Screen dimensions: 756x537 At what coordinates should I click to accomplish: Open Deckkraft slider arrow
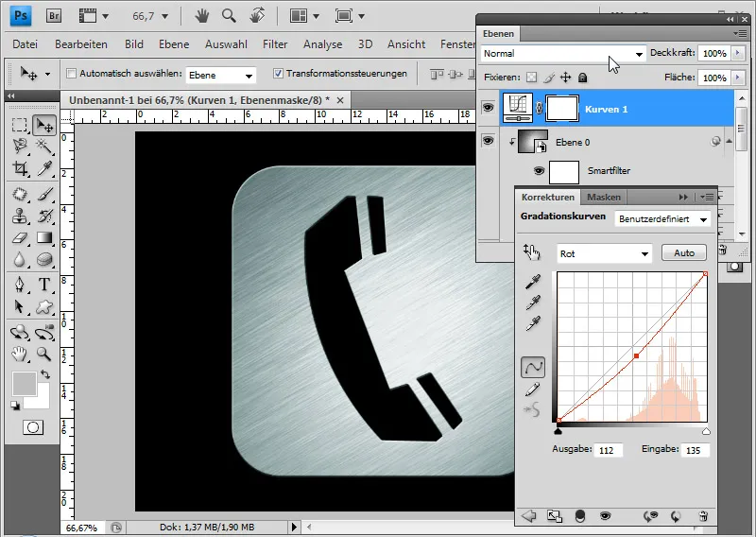tap(738, 53)
